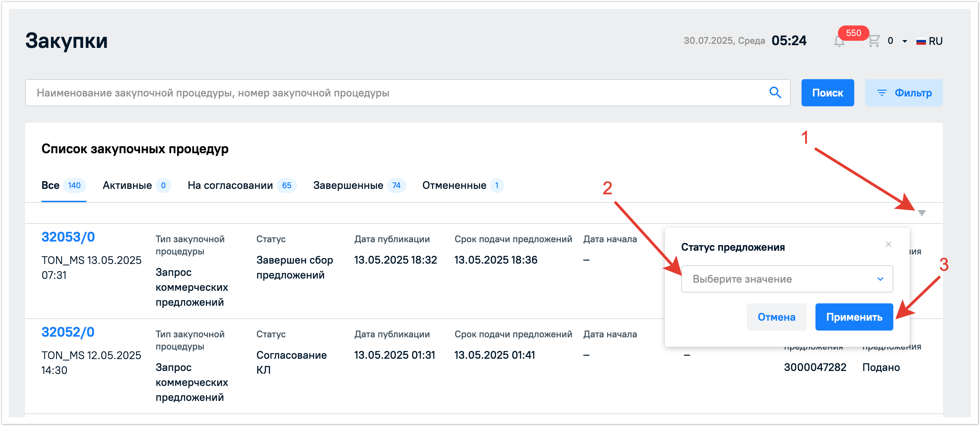
Task: Click the small column filter icon
Action: [x=922, y=213]
